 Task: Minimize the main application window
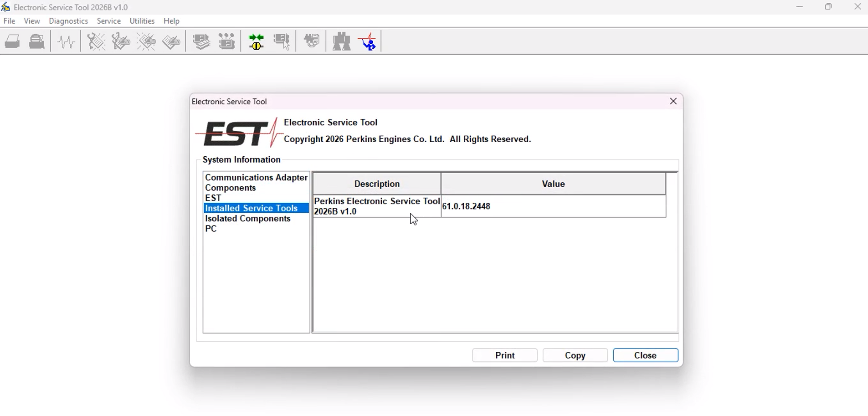[x=800, y=7]
